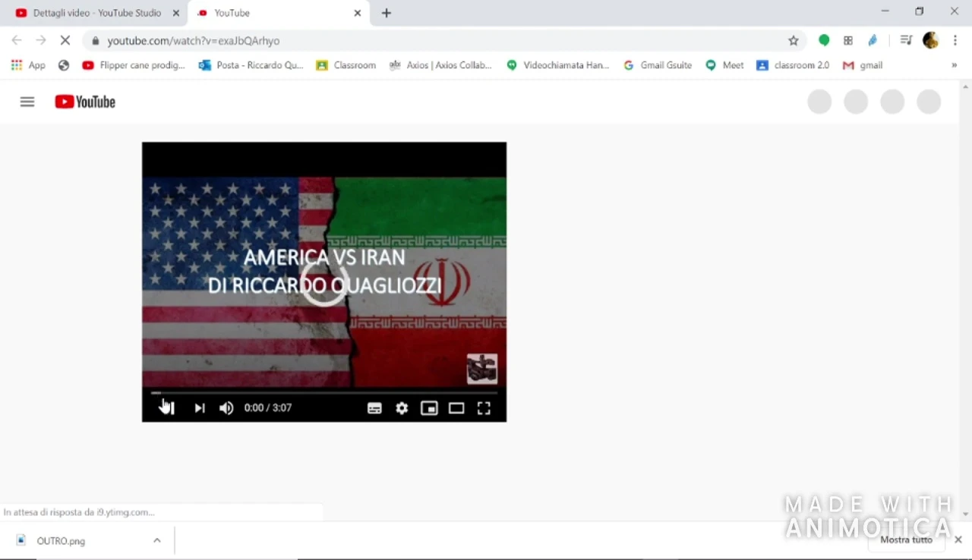Play the video using the play button
This screenshot has height=560, width=972.
[168, 407]
